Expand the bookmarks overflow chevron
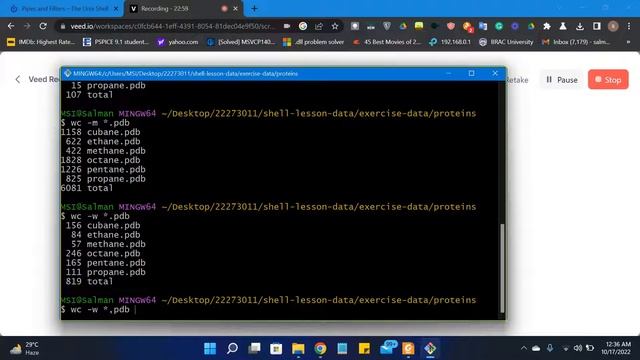640x360 pixels. tap(628, 42)
